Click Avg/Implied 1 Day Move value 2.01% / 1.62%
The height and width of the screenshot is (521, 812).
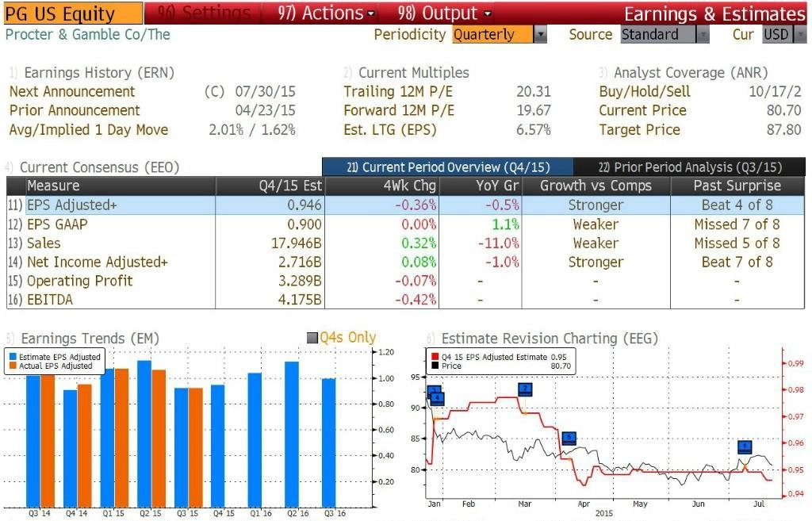point(252,129)
